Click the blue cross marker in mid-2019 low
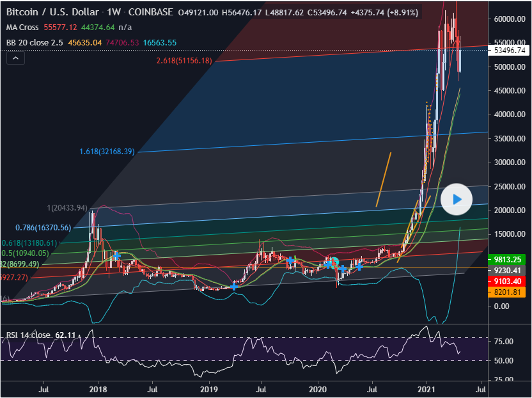The image size is (532, 398). [x=234, y=286]
